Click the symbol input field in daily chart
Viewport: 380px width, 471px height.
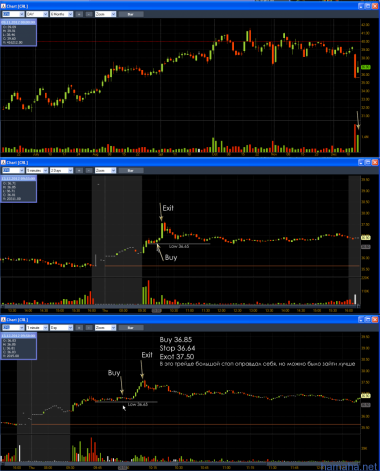pyautogui.click(x=13, y=14)
